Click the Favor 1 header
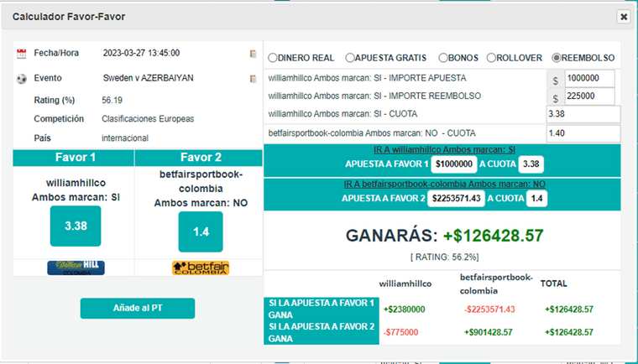 click(76, 158)
